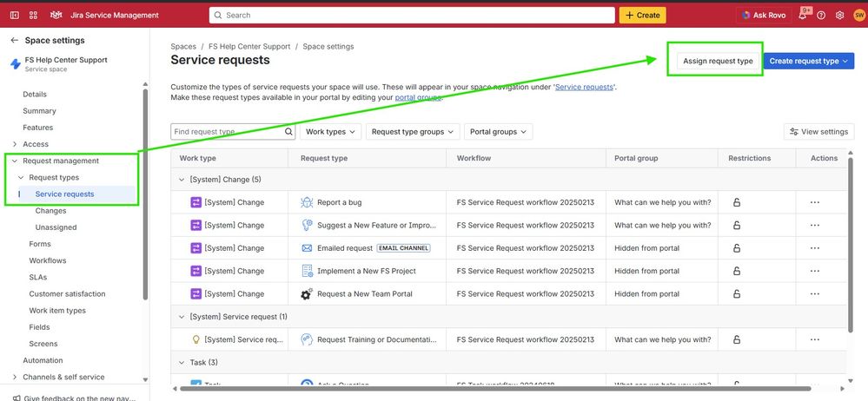Screen dimensions: 868x401
Task: Click the sidebar vertical scrollbar
Action: click(145, 194)
